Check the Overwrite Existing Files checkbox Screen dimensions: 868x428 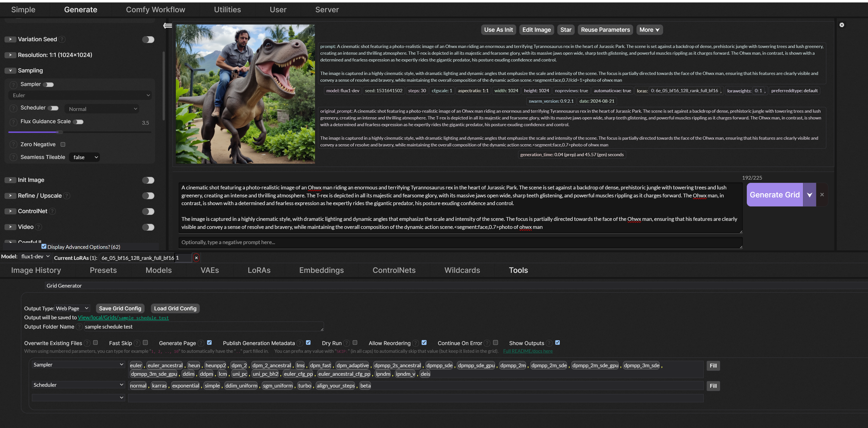[95, 343]
